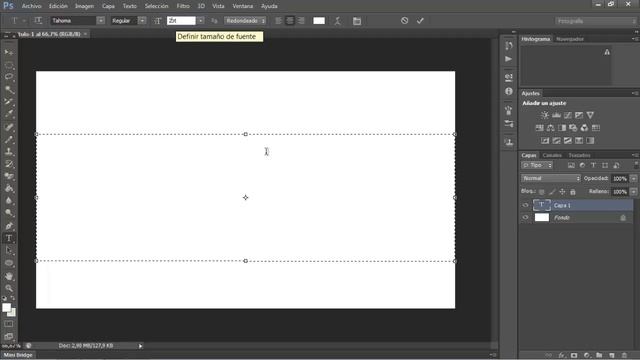Select the Move tool
640x360 pixels.
9,52
